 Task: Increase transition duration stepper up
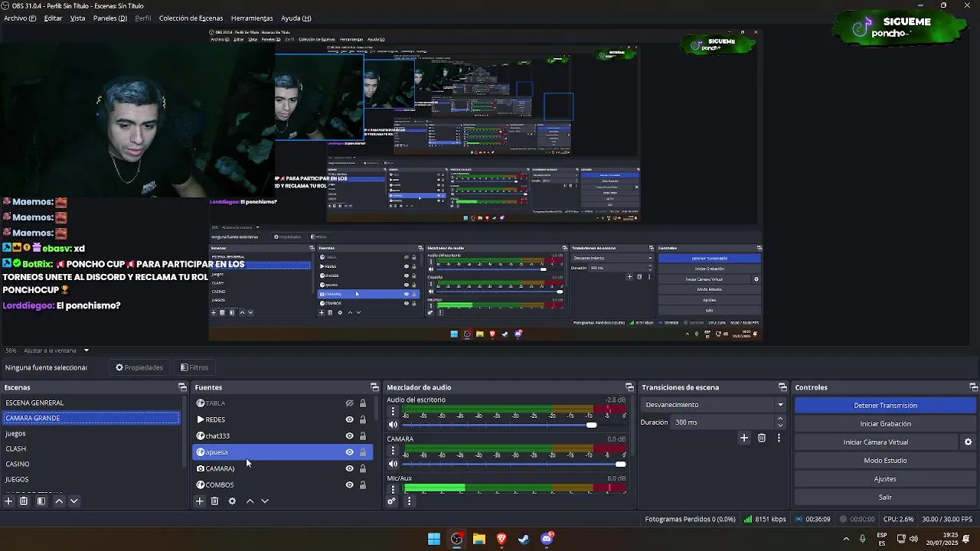780,419
